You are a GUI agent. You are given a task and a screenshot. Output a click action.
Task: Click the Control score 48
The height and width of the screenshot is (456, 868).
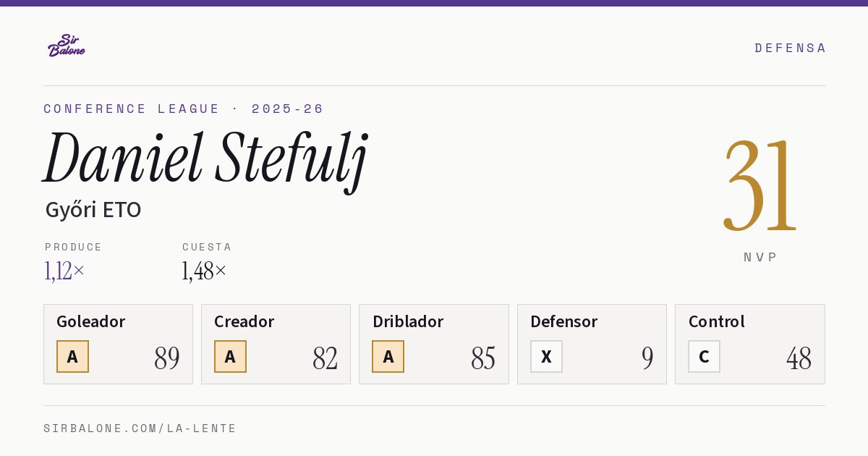click(x=799, y=358)
